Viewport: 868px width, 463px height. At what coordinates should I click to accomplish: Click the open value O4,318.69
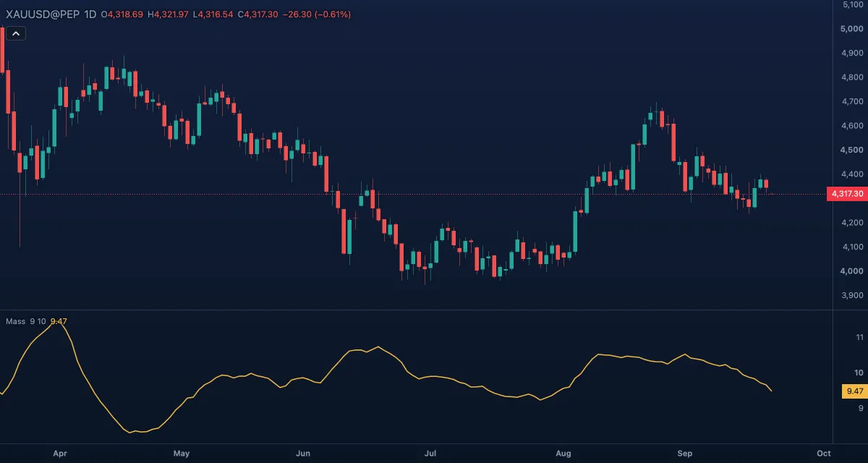[122, 14]
